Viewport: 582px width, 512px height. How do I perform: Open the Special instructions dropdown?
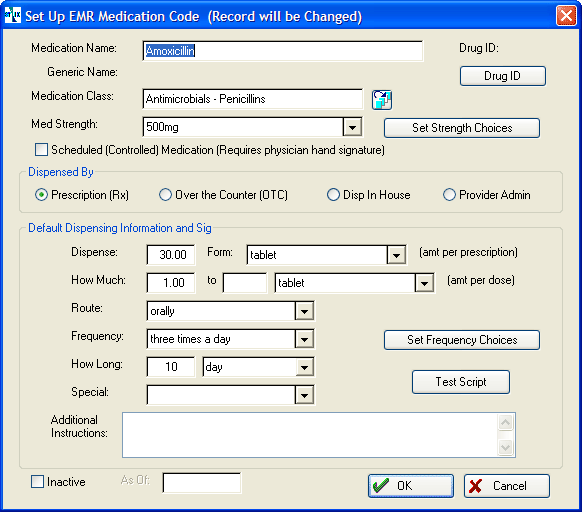point(304,395)
